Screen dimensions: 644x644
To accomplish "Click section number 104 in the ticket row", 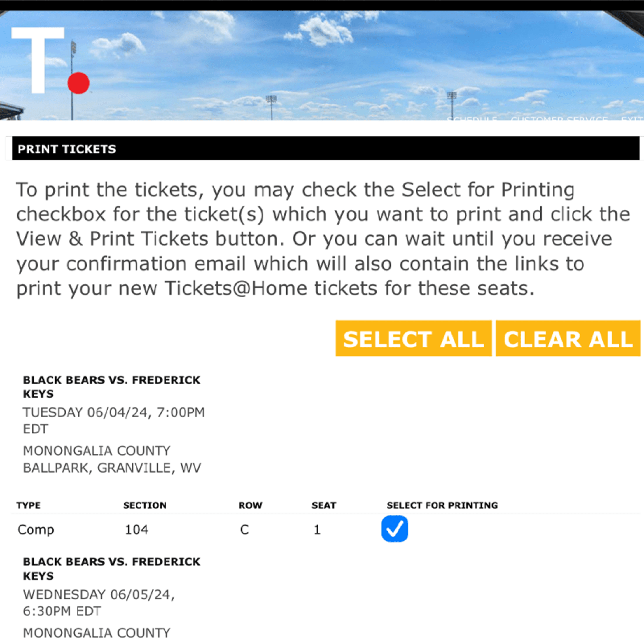I will coord(136,529).
